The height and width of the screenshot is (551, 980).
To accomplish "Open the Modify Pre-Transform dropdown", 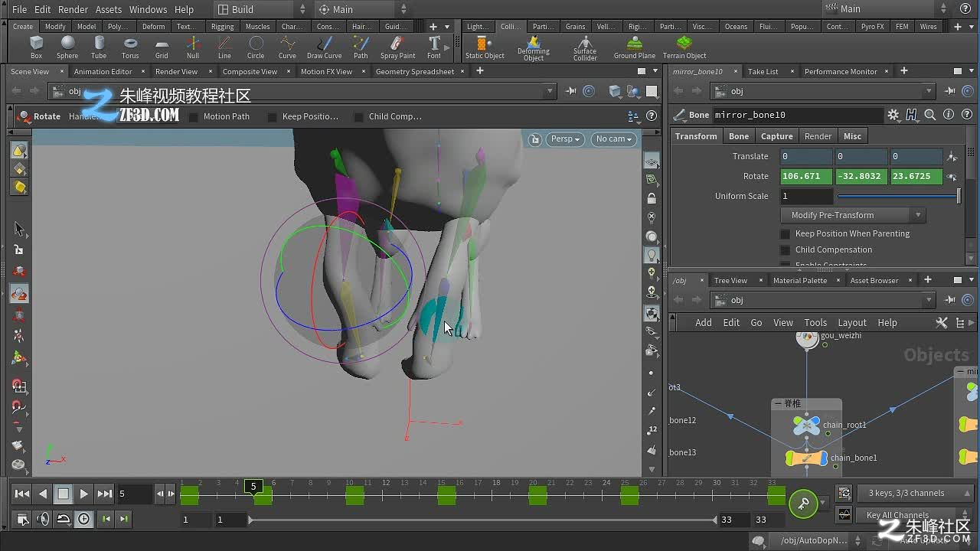I will pyautogui.click(x=854, y=215).
